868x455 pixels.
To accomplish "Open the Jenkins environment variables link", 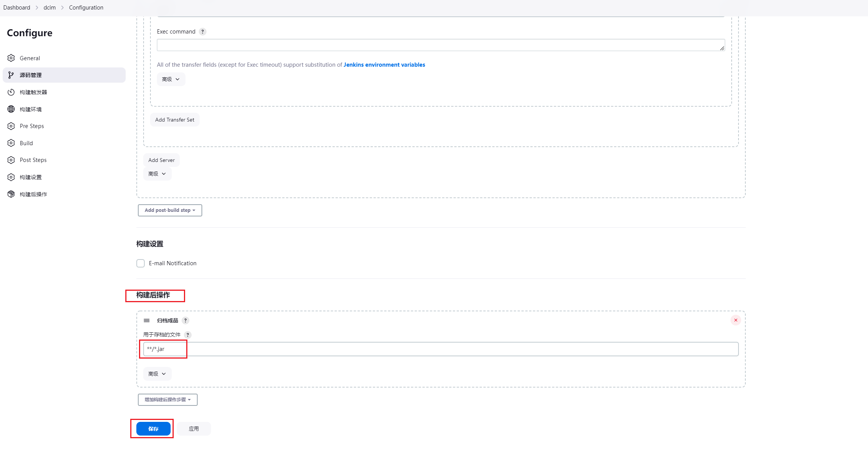I will tap(384, 65).
